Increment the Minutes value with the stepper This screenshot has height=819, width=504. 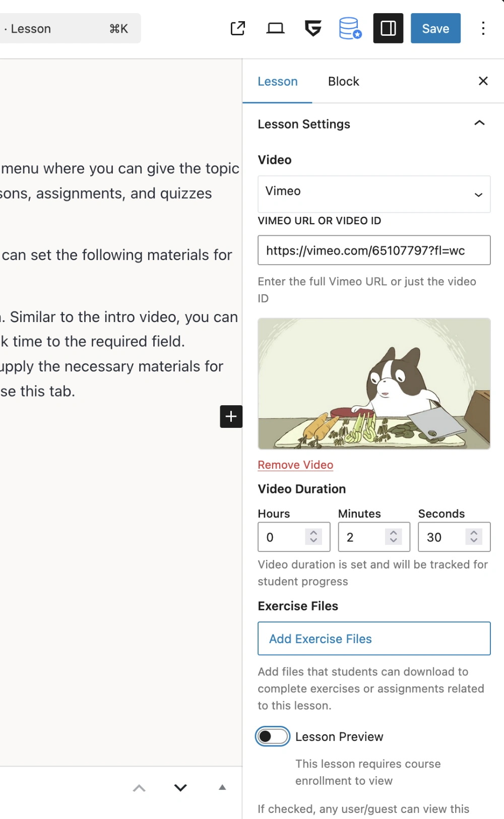point(394,532)
